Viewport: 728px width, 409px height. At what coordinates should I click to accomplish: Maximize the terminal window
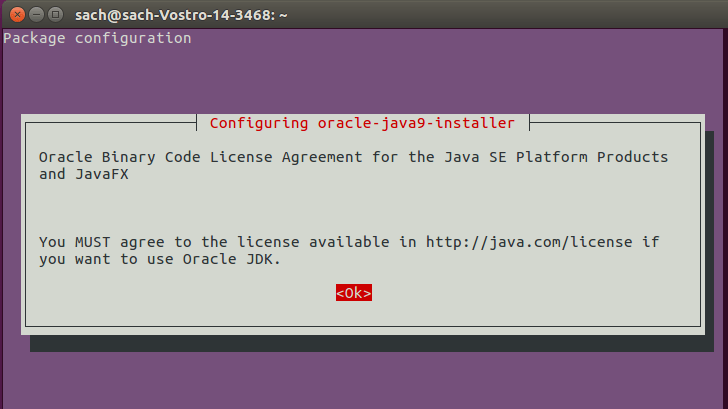coord(55,15)
